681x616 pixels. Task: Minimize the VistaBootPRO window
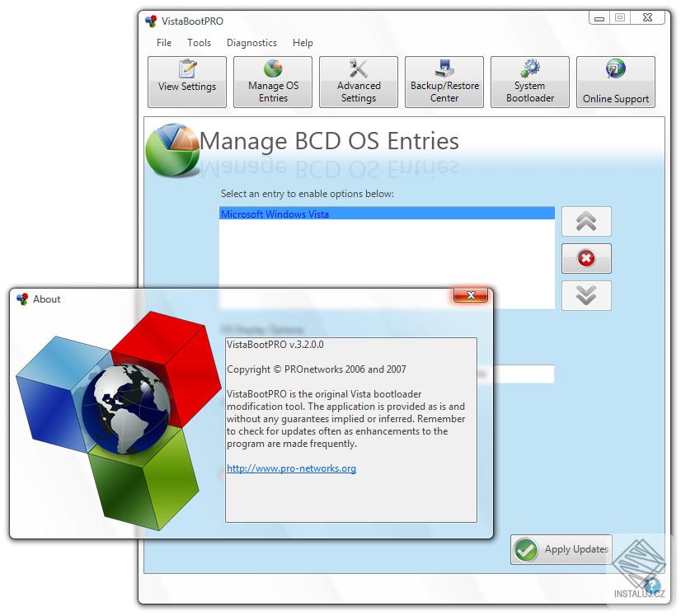coord(599,18)
